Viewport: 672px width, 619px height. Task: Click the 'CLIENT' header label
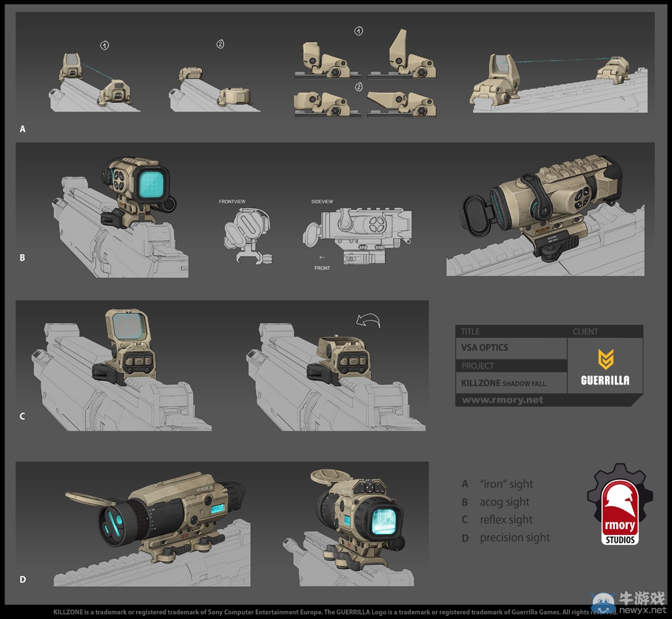[x=585, y=331]
